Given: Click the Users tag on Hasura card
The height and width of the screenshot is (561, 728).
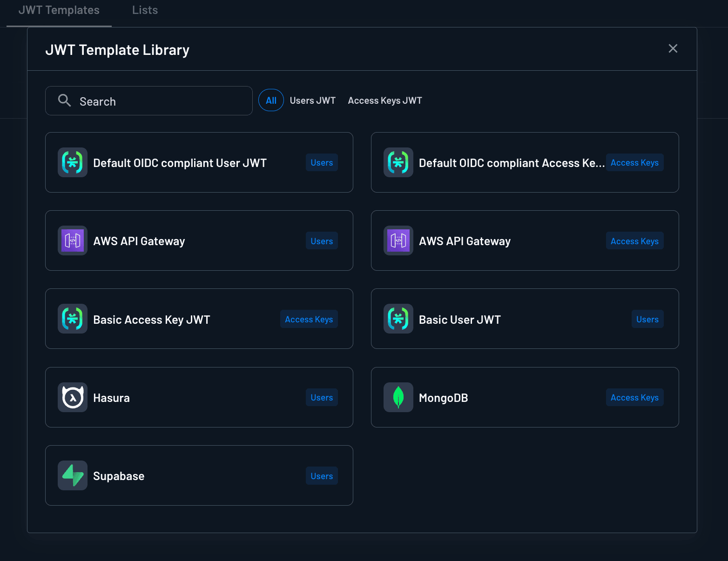Looking at the screenshot, I should click(322, 397).
